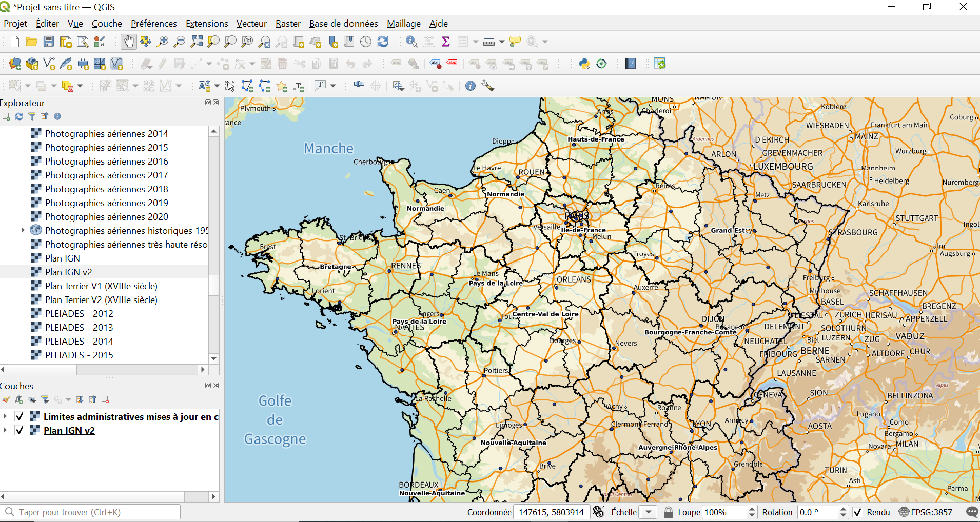Open the statistical summary panel
This screenshot has height=522, width=980.
(x=446, y=42)
